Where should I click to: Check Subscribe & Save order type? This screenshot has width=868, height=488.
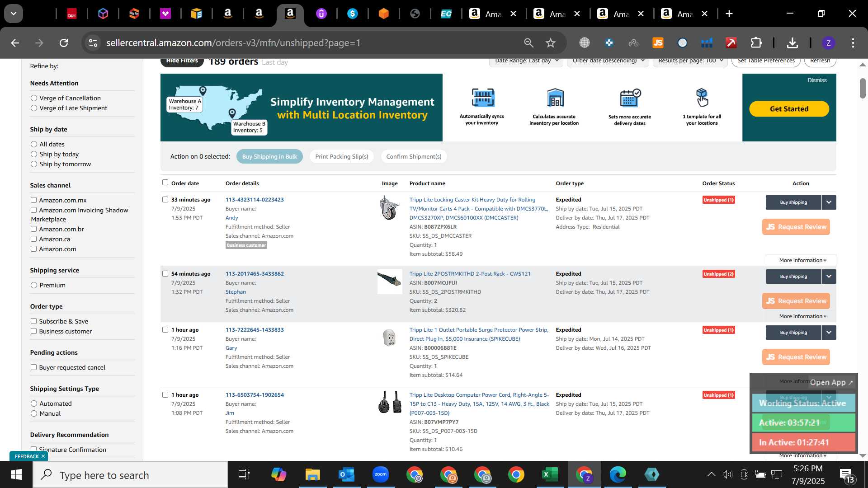[x=33, y=321]
